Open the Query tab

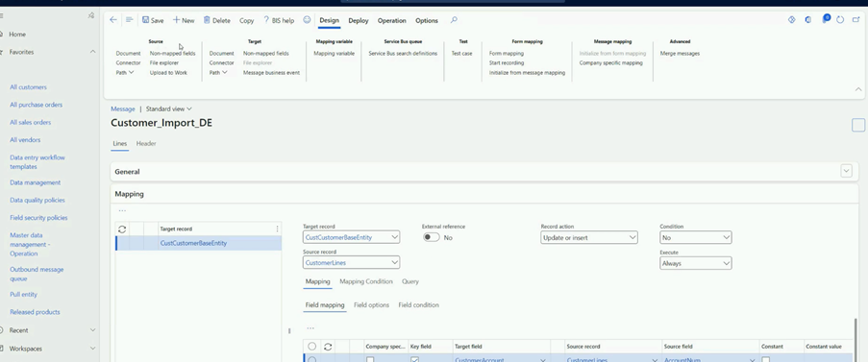click(x=410, y=281)
